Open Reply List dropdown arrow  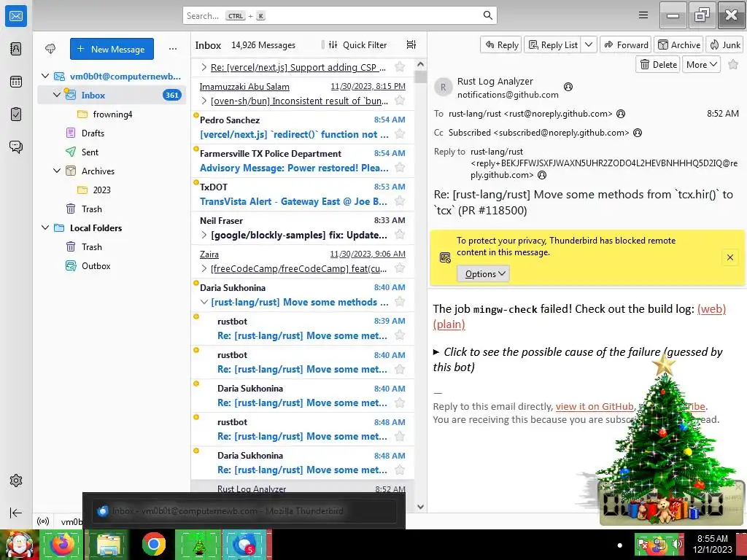(589, 44)
